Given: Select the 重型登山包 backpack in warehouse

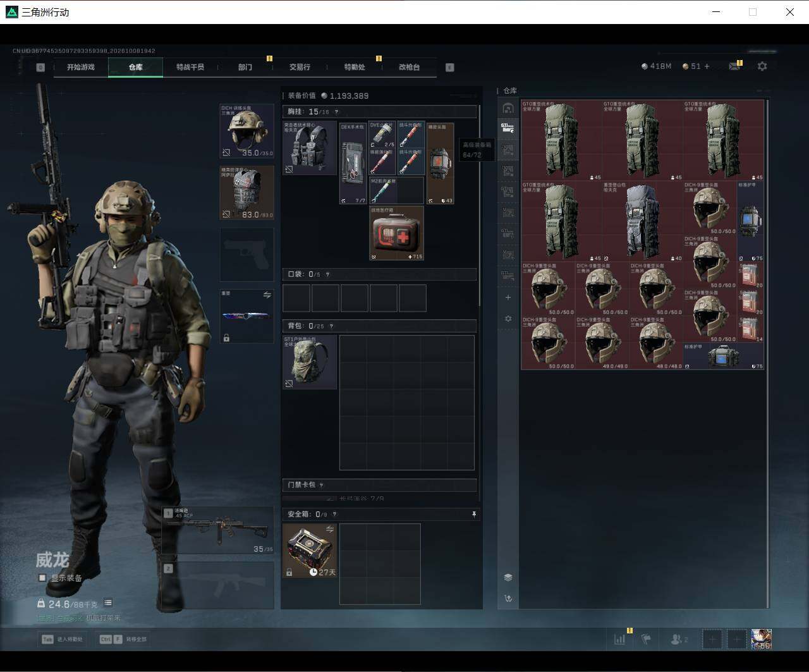Looking at the screenshot, I should coord(643,222).
